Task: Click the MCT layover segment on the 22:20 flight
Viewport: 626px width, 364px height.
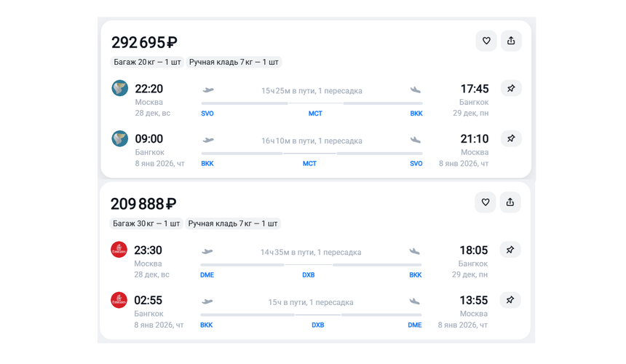Action: click(x=315, y=114)
